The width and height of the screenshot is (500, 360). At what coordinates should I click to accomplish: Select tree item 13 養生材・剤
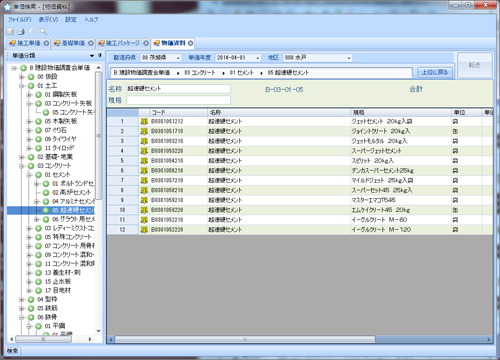(x=63, y=273)
